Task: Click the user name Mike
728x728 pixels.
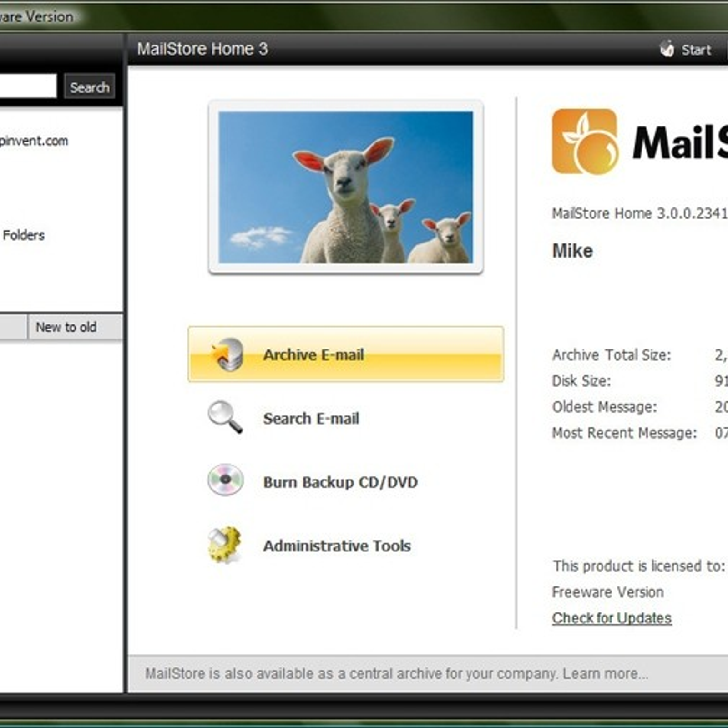Action: point(572,251)
